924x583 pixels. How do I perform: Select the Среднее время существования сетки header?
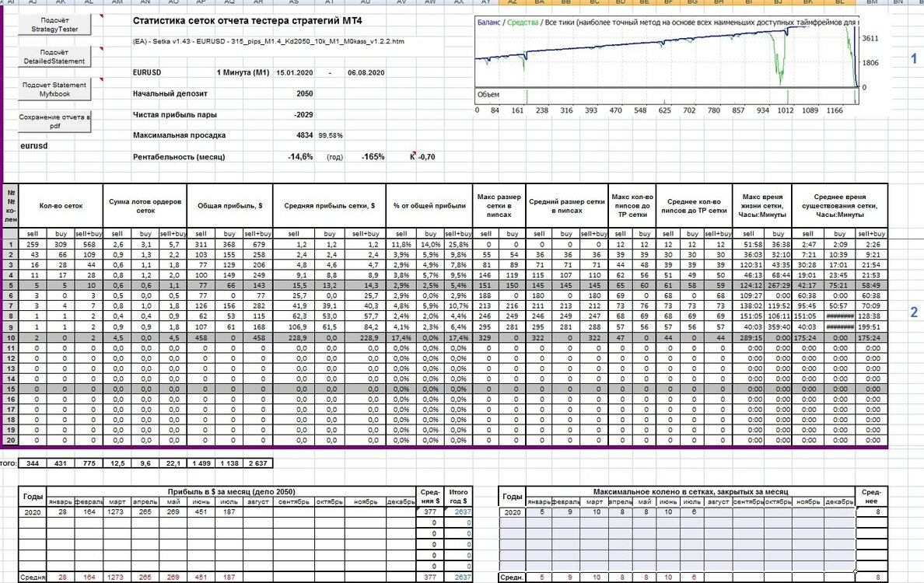pyautogui.click(x=840, y=205)
